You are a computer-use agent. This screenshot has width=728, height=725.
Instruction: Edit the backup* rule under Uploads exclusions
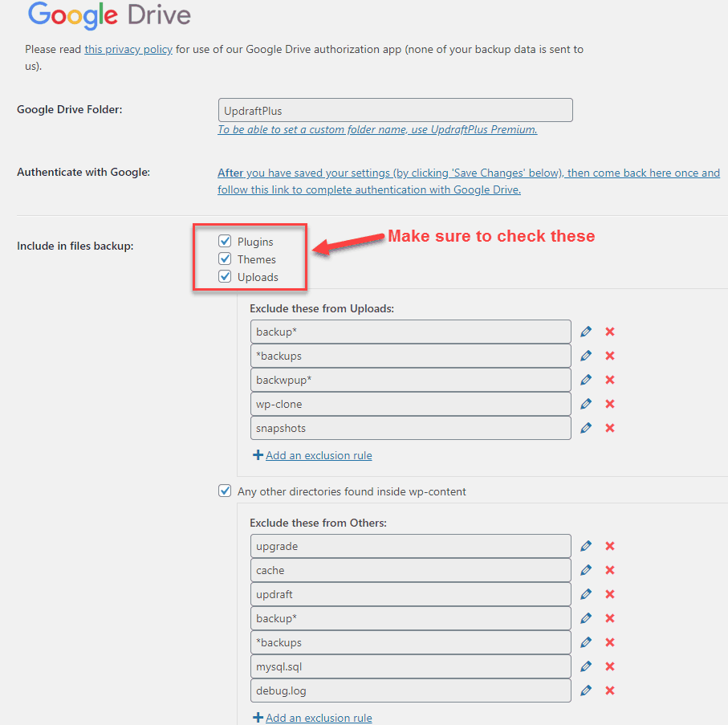[x=586, y=332]
